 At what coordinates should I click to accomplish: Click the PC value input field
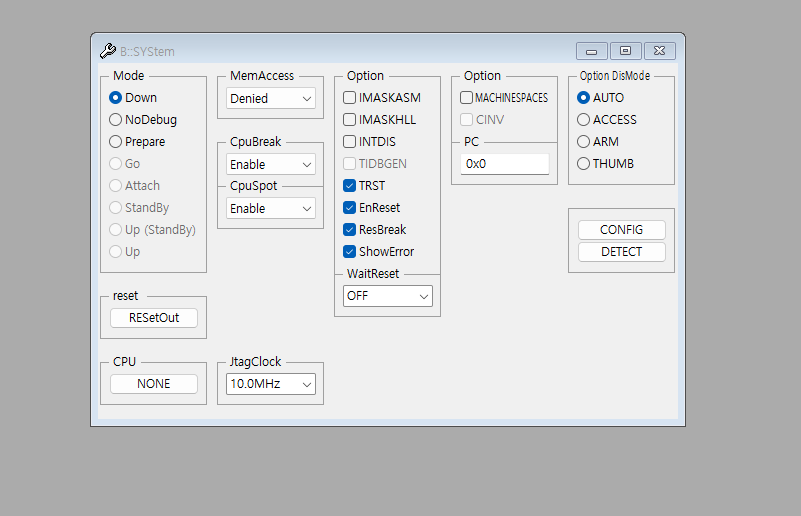505,164
